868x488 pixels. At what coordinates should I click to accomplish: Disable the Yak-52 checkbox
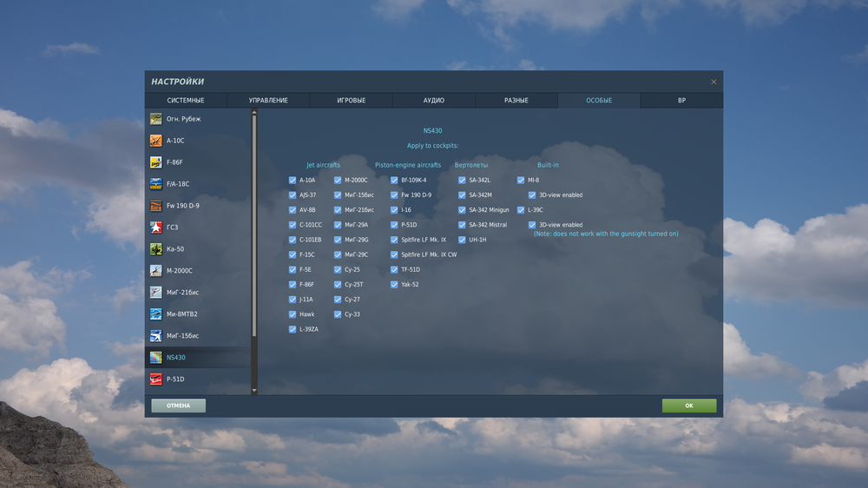click(x=394, y=285)
